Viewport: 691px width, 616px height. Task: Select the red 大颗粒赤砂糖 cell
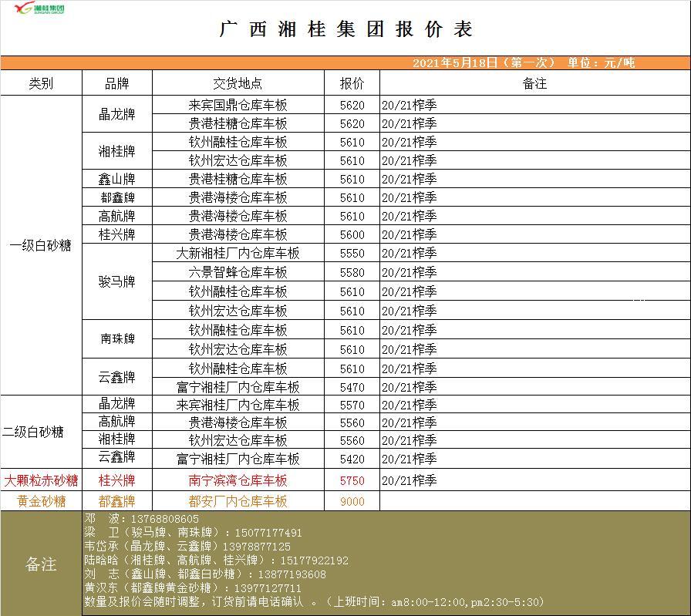point(41,480)
